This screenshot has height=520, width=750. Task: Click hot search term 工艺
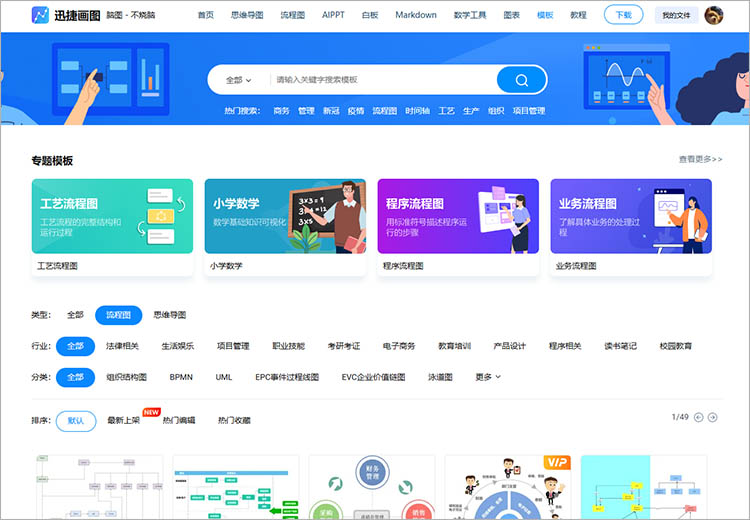(x=446, y=111)
